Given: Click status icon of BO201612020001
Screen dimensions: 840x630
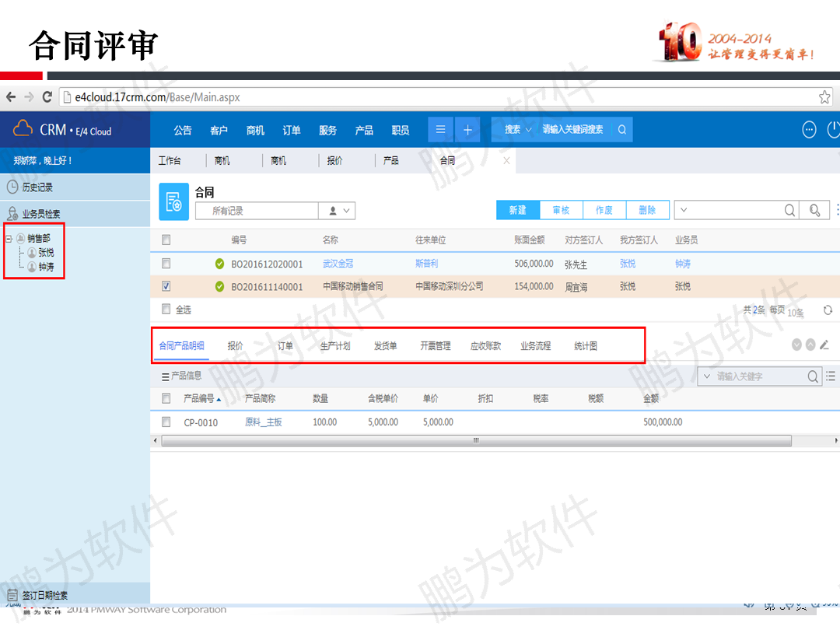Looking at the screenshot, I should pos(219,264).
